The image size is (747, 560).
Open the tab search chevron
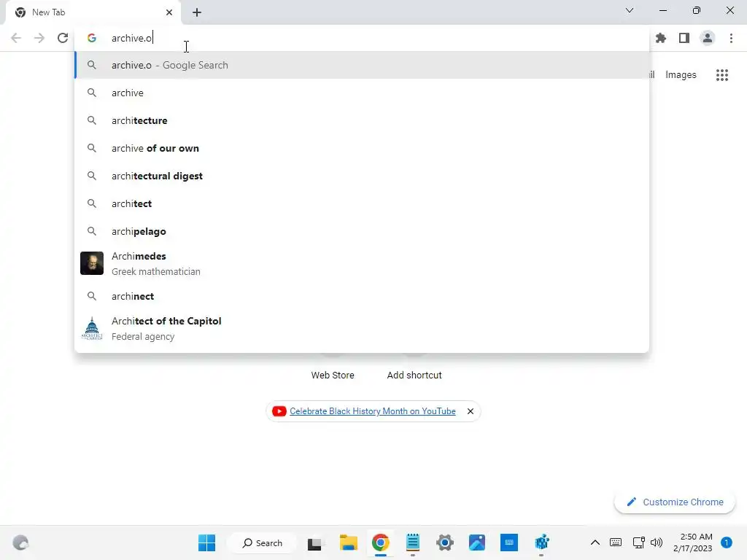click(x=630, y=10)
